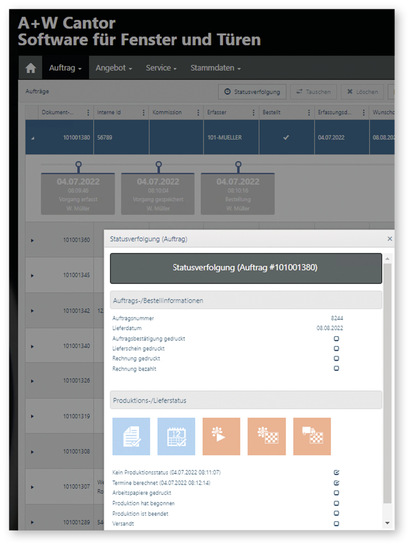Open Erfassungsdatum column options menu

363,112
